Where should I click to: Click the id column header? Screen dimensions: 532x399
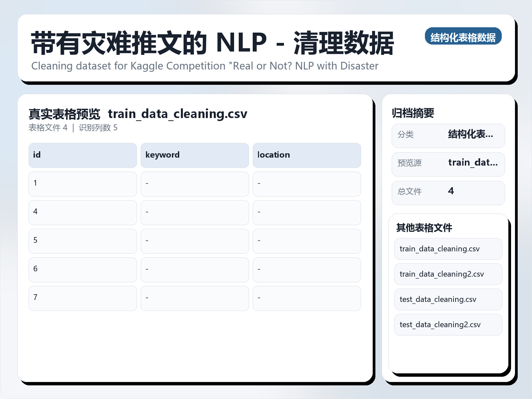(82, 155)
